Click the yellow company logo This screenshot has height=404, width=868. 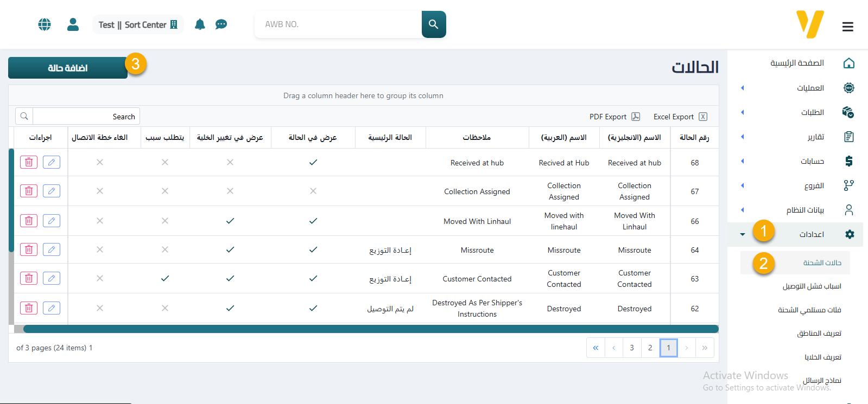point(810,24)
